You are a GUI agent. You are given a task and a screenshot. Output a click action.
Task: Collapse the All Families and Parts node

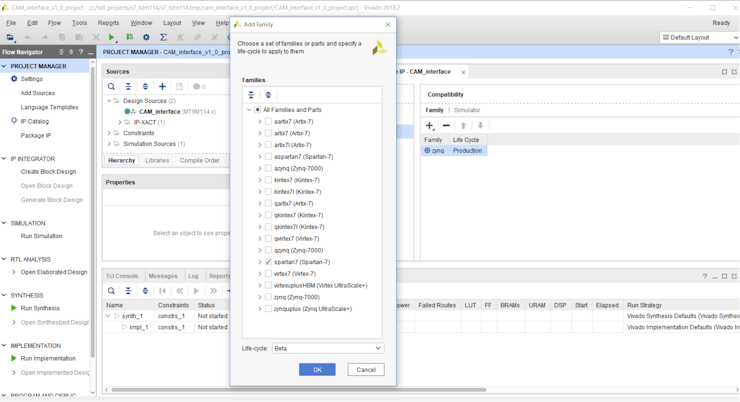point(249,109)
